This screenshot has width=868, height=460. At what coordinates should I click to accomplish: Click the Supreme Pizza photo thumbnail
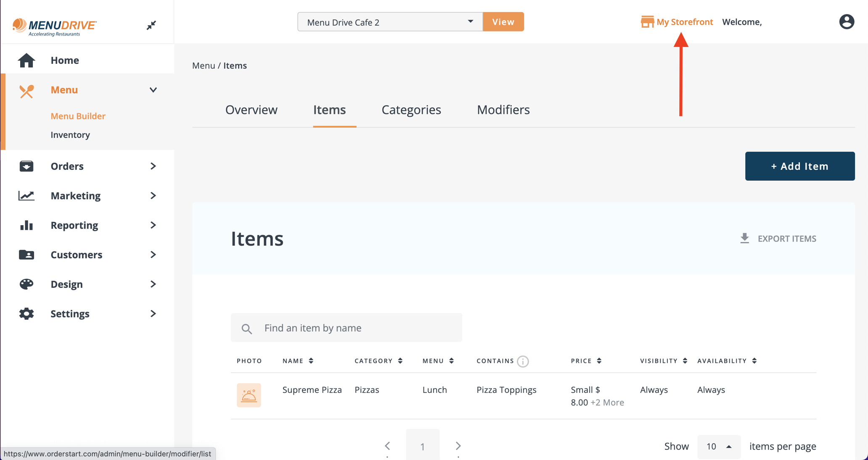(x=249, y=395)
